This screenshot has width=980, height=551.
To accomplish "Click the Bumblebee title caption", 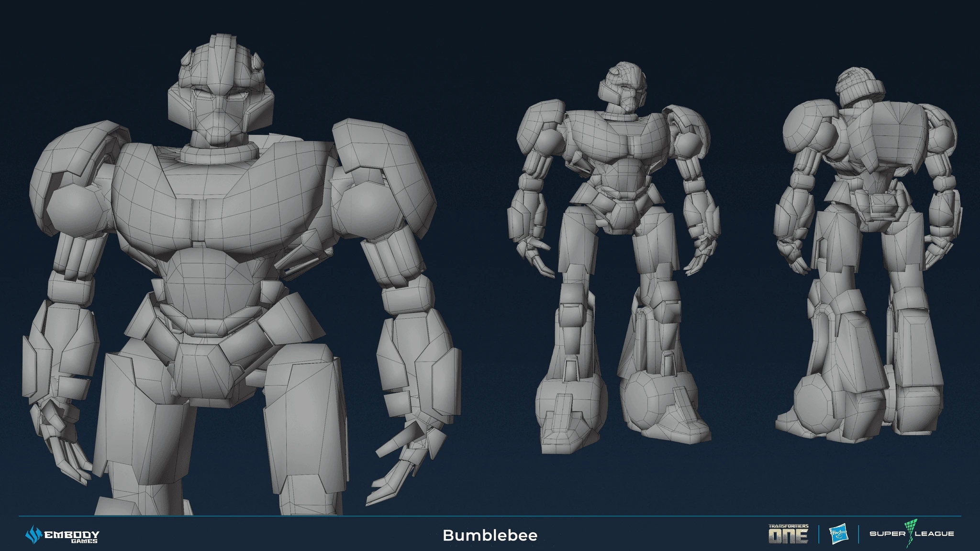I will [x=490, y=535].
